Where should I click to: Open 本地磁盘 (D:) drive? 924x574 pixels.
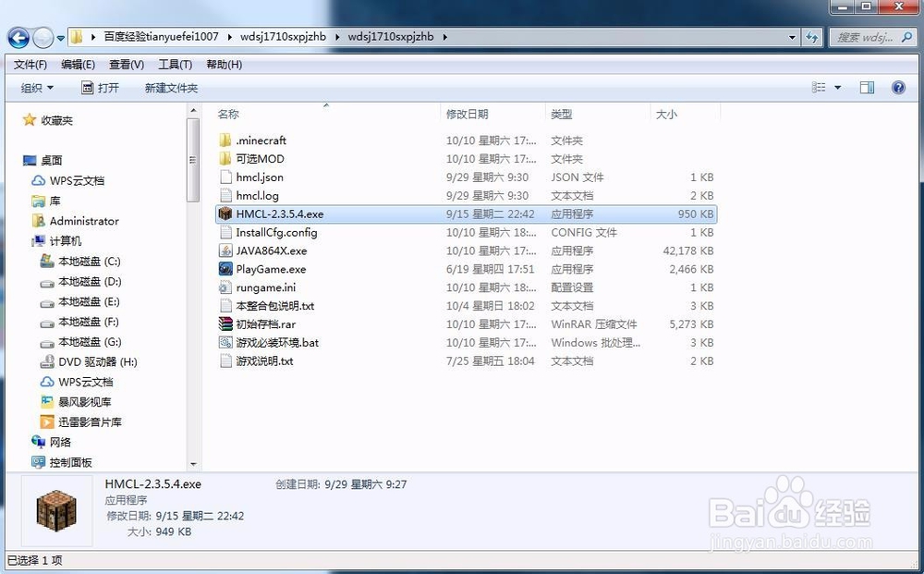coord(90,281)
